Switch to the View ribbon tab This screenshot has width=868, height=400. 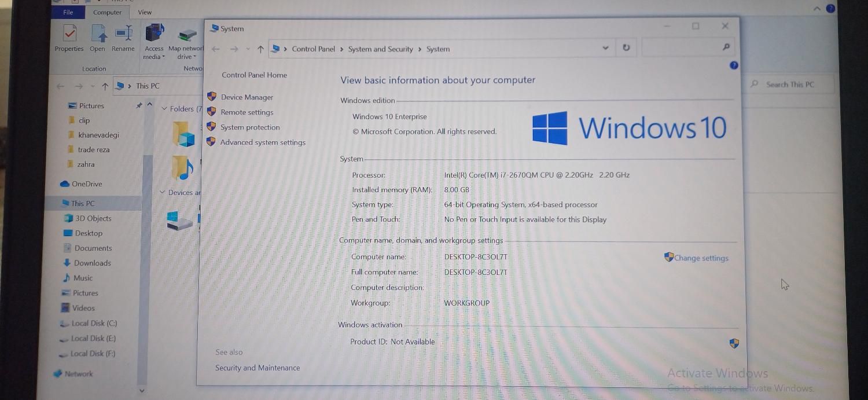point(145,12)
